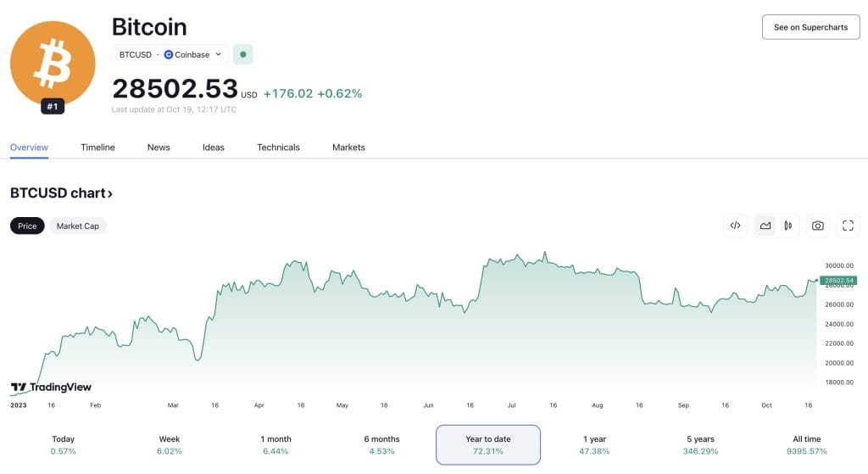Click See on Supercharts button

coord(810,27)
